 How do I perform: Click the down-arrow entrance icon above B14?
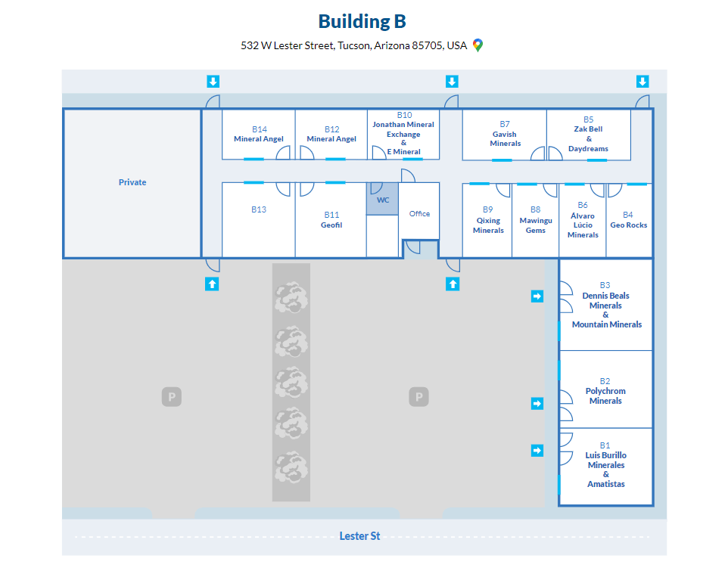tap(213, 82)
